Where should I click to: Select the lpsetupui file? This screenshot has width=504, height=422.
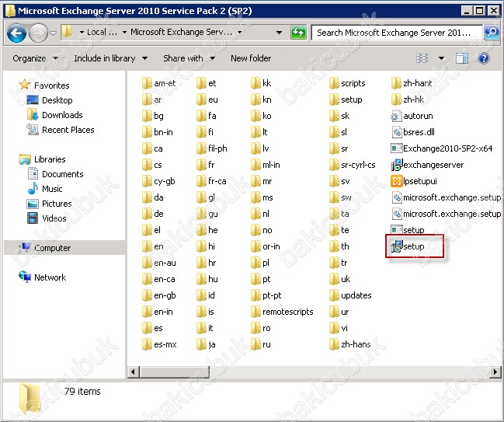(x=414, y=181)
